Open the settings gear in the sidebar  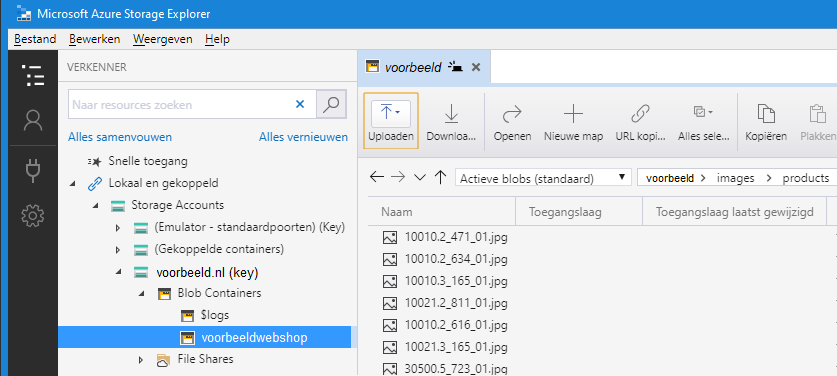(33, 216)
